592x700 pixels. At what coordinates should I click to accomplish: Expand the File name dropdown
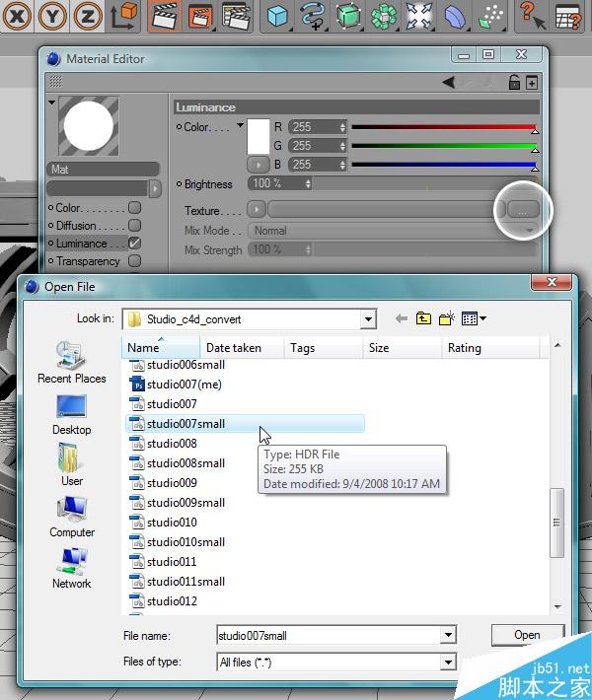click(x=448, y=635)
